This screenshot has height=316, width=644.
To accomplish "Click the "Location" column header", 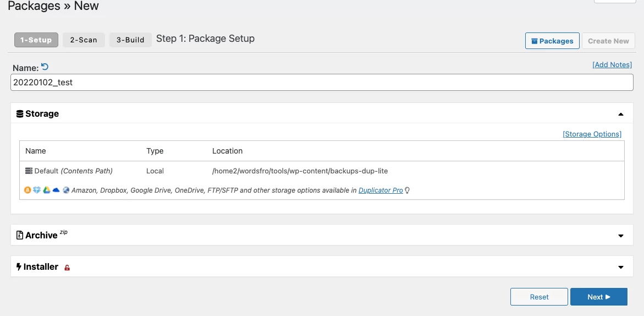I will [227, 151].
